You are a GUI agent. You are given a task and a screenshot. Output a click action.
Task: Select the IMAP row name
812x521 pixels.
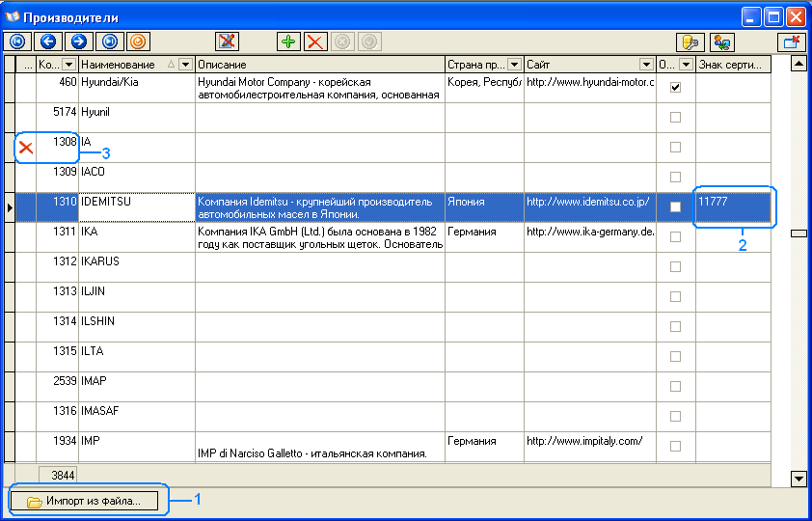137,386
